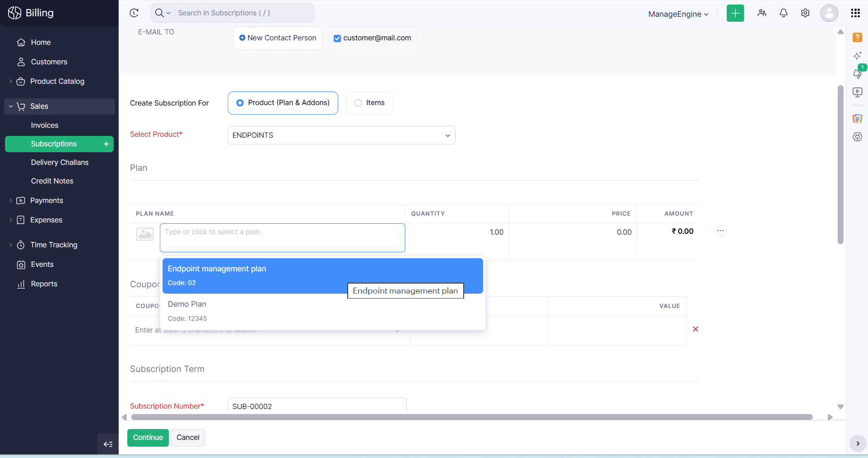Screen dimensions: 868x458
Task: Edit the plan price 0.00 field
Action: click(573, 232)
